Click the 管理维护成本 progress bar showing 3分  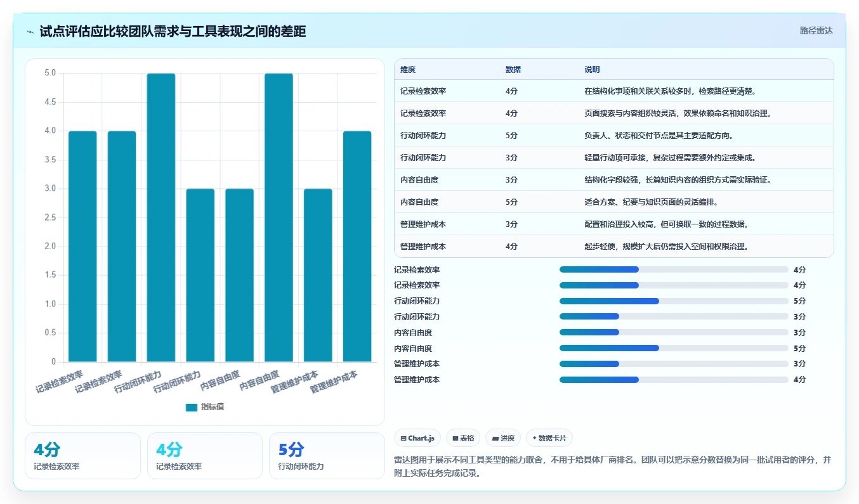coord(674,364)
